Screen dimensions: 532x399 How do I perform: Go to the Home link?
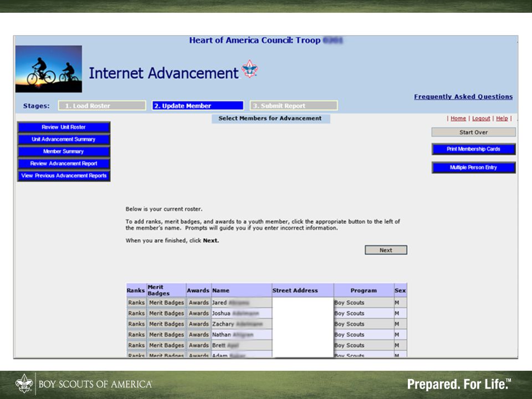coord(458,119)
